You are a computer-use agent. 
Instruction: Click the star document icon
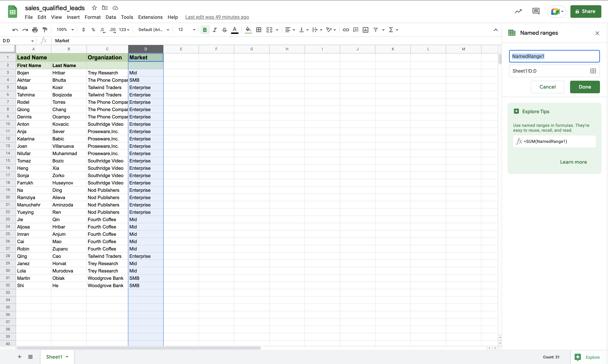pyautogui.click(x=94, y=8)
